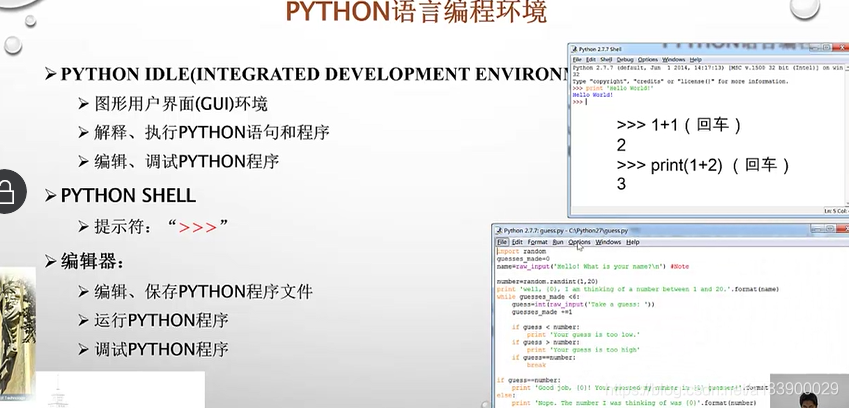This screenshot has width=849, height=408.
Task: Select the 'import random' code line
Action: 521,252
